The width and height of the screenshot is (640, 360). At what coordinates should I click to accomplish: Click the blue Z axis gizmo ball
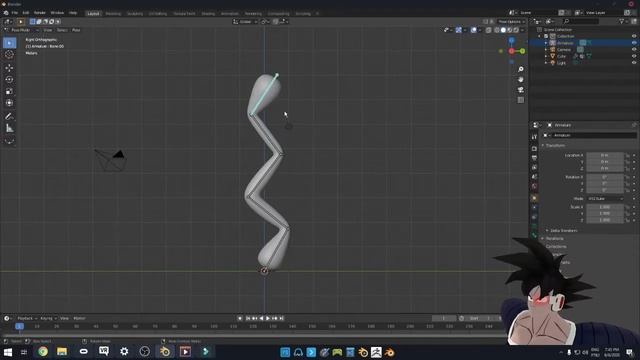click(511, 40)
